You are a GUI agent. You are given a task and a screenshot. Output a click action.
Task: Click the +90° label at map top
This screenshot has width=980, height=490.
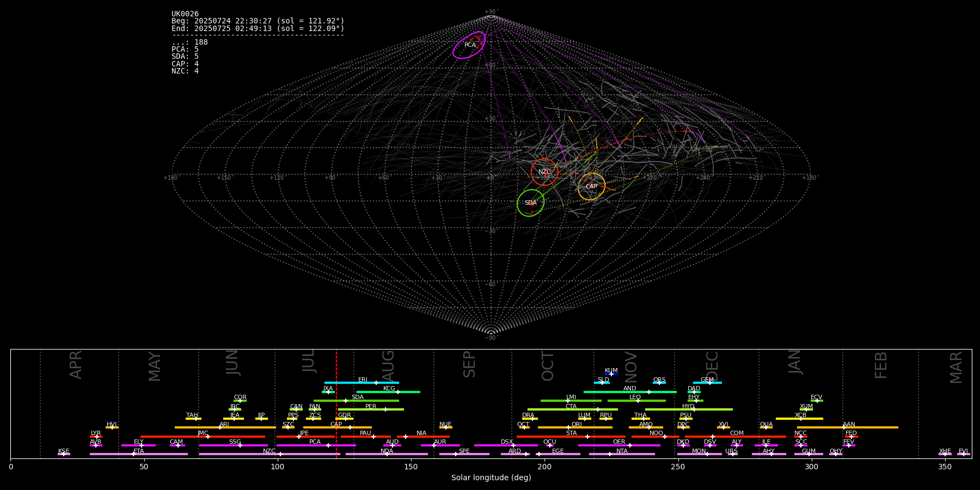pyautogui.click(x=491, y=12)
